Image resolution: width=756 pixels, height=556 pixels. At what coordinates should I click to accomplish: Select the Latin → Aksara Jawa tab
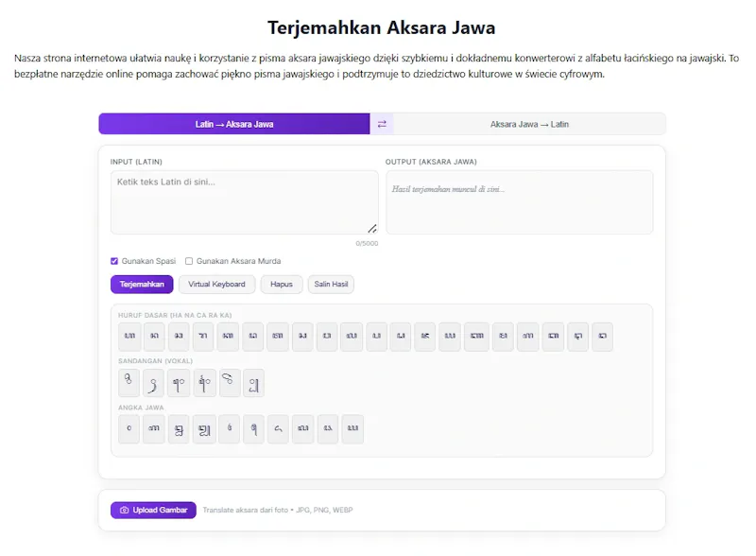pos(234,124)
